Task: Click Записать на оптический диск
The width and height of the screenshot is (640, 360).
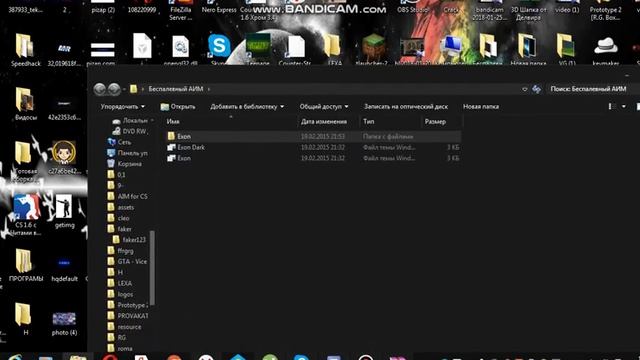Action: [406, 107]
